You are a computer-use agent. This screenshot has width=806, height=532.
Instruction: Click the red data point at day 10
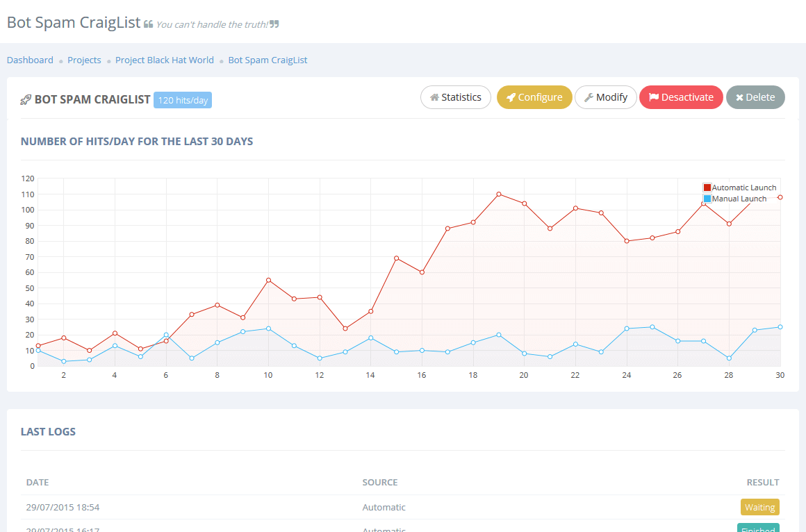coord(268,280)
